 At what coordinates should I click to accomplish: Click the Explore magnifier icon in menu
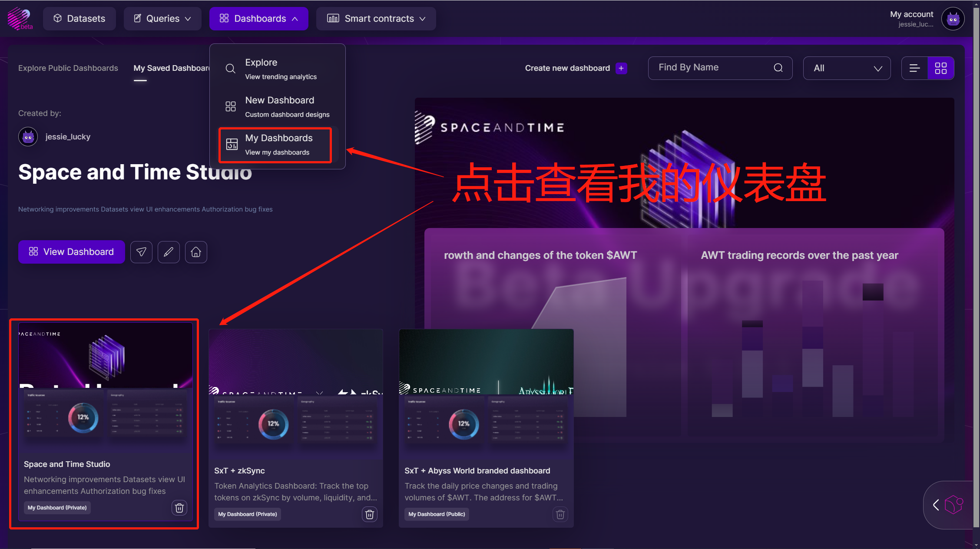coord(231,69)
